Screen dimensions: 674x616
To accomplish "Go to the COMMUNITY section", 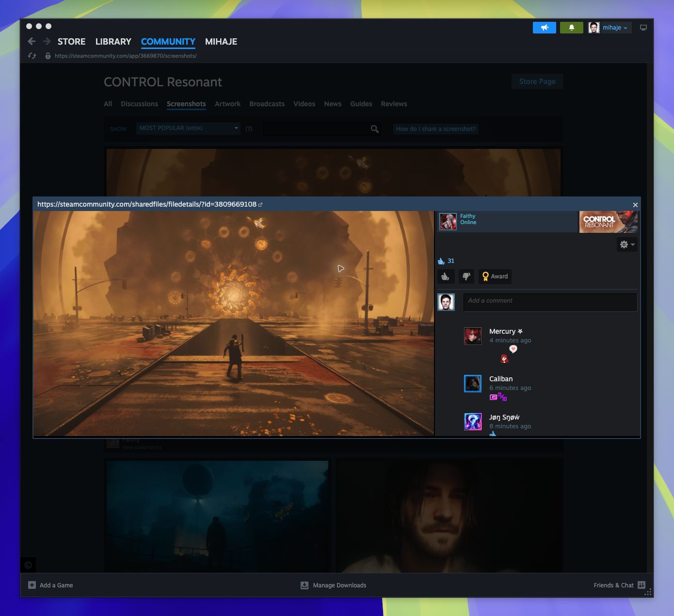I will point(168,42).
